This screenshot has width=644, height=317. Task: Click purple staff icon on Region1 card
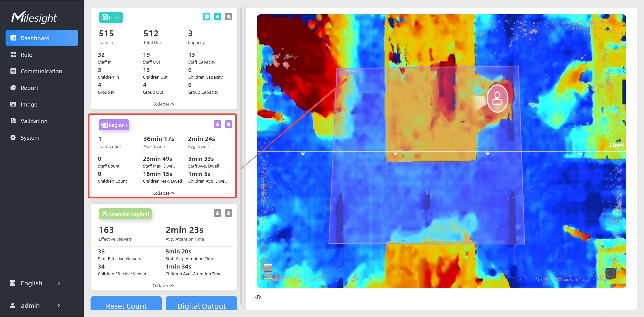click(x=217, y=124)
